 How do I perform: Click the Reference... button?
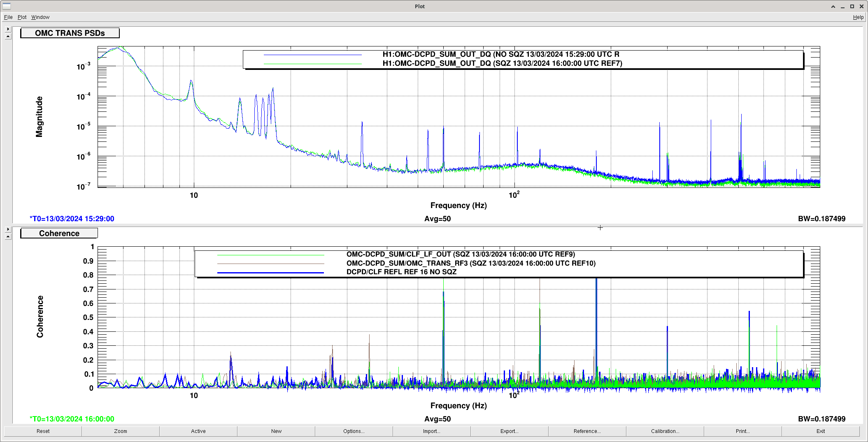click(x=587, y=431)
